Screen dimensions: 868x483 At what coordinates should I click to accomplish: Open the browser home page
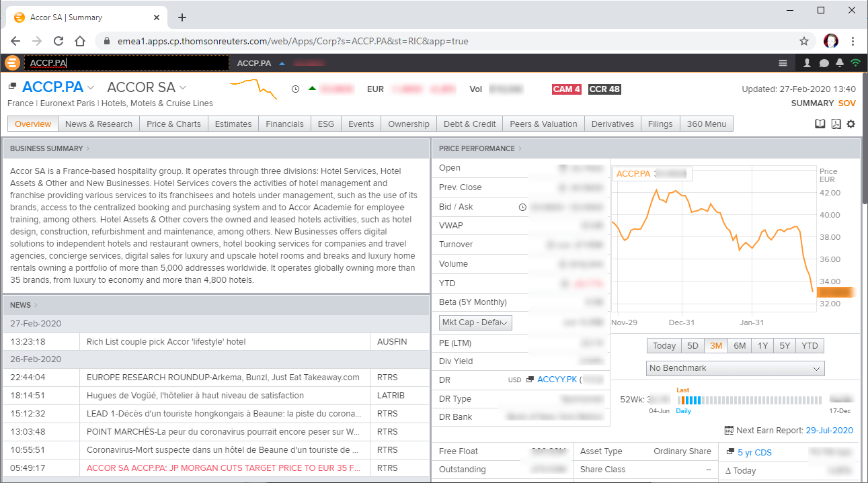point(80,41)
